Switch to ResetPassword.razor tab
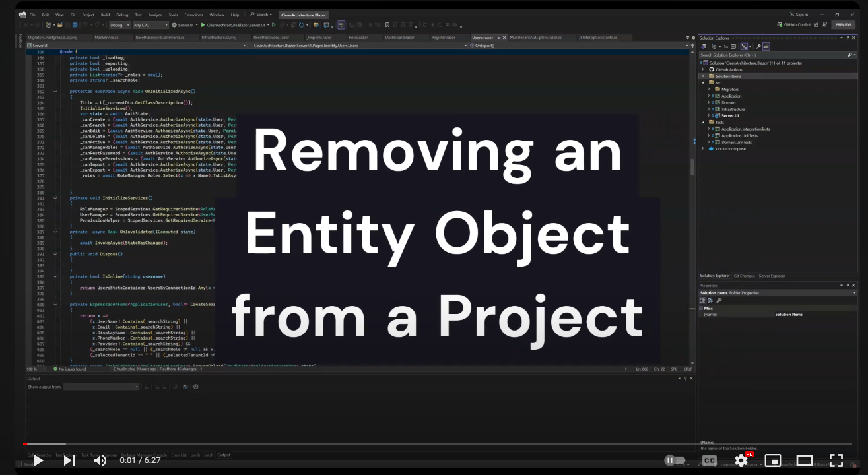 tap(271, 38)
